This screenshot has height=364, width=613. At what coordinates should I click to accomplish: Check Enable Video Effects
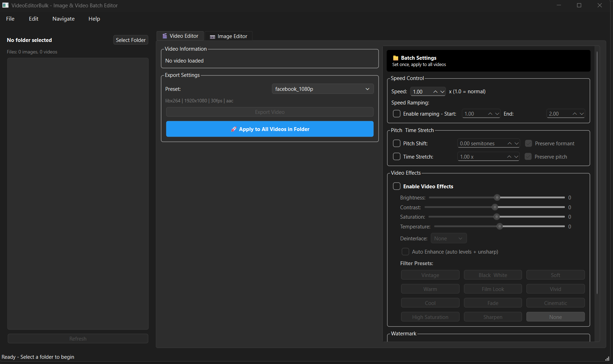pos(397,187)
